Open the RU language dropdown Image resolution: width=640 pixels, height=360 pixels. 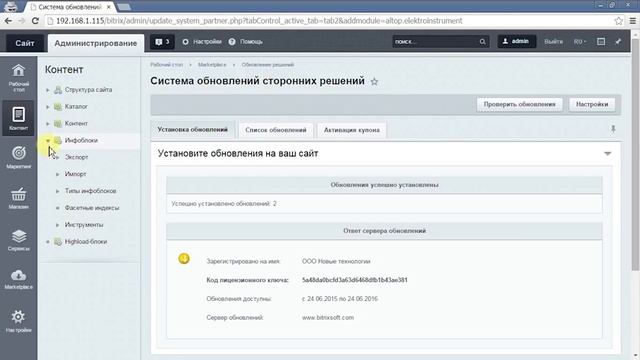(580, 42)
